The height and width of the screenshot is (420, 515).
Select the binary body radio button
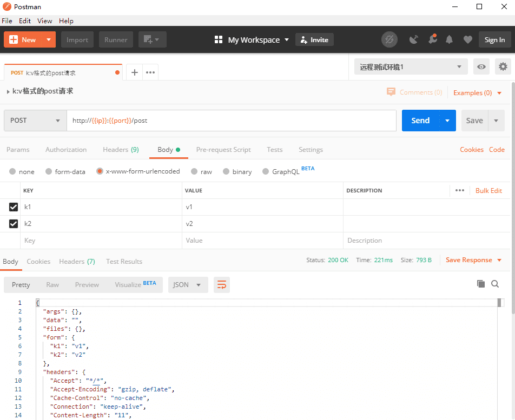click(x=226, y=171)
